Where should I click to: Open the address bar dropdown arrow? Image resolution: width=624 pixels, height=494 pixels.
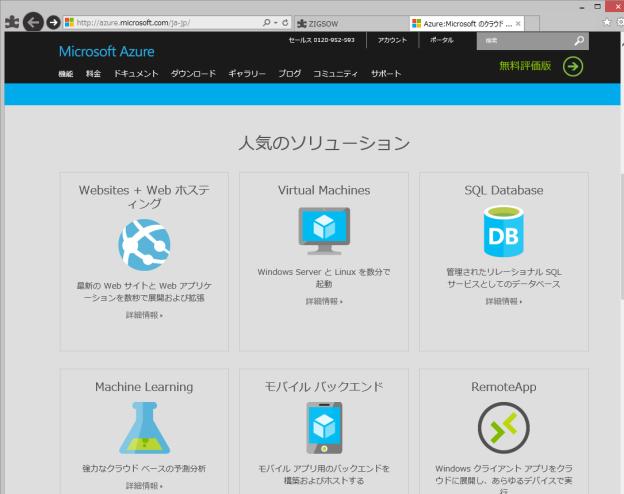click(276, 23)
